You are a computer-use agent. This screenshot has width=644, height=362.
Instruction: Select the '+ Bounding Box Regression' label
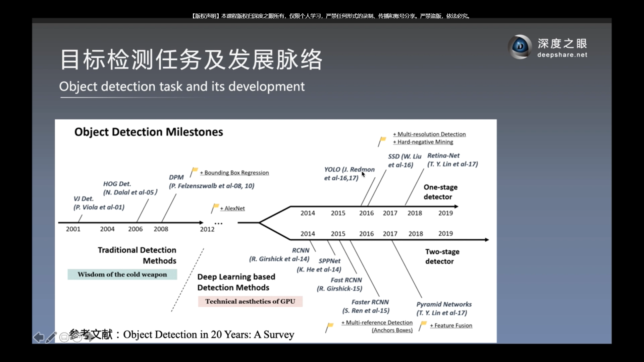click(234, 173)
